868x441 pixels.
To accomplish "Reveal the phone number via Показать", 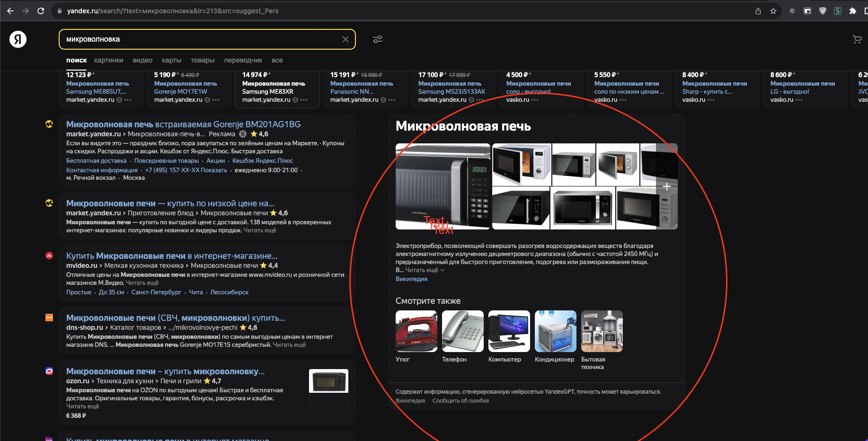I will pos(213,170).
